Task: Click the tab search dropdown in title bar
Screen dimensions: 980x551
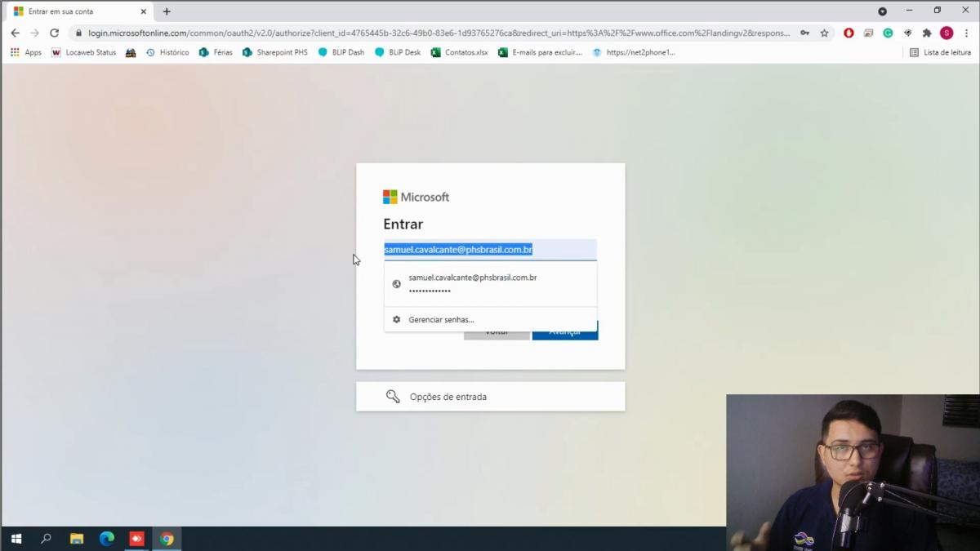Action: 882,11
